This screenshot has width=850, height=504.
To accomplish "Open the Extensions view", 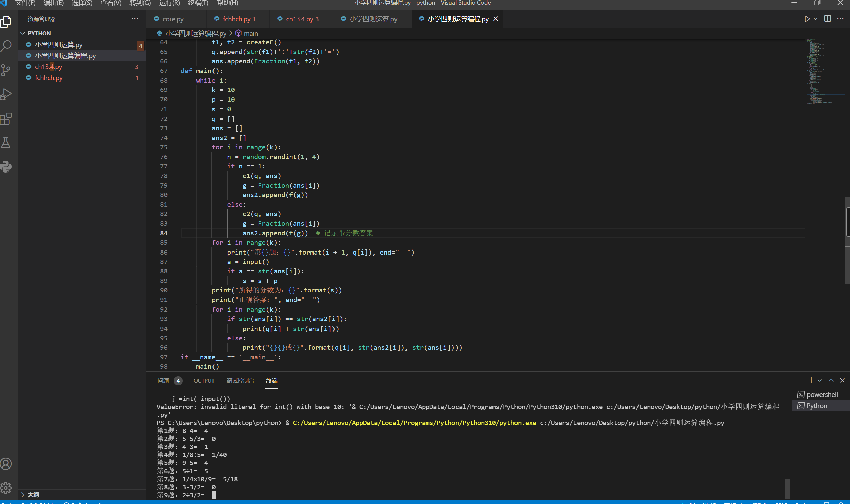I will [6, 119].
